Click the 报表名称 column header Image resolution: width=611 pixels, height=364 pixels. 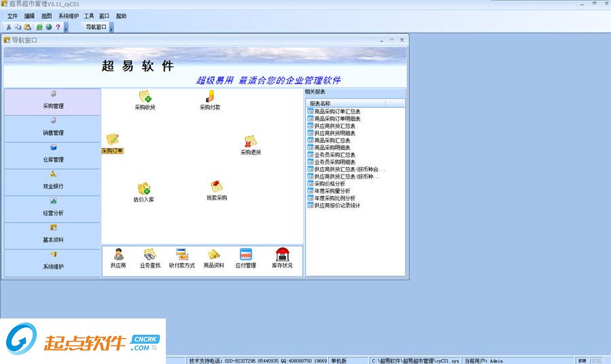coord(346,103)
